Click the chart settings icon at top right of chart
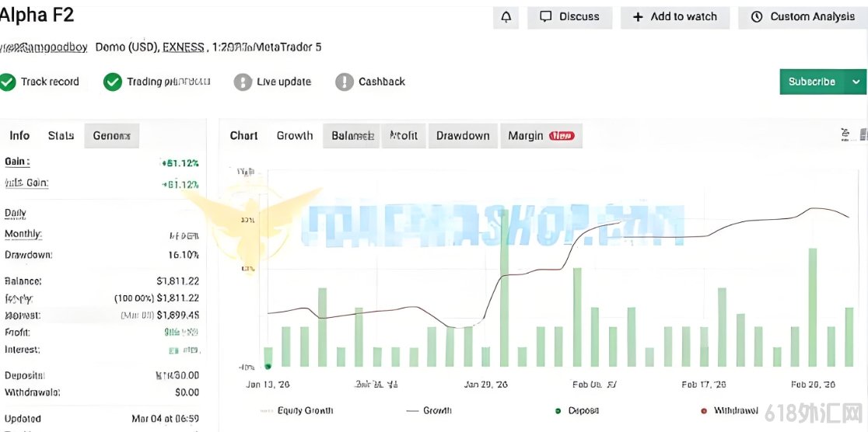The image size is (868, 432). click(845, 134)
